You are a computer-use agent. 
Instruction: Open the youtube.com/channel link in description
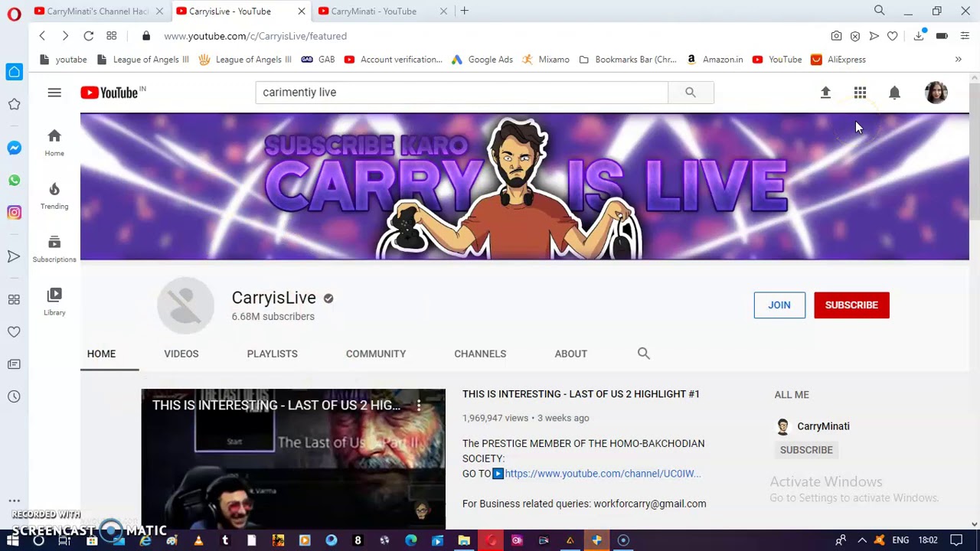[x=603, y=474]
